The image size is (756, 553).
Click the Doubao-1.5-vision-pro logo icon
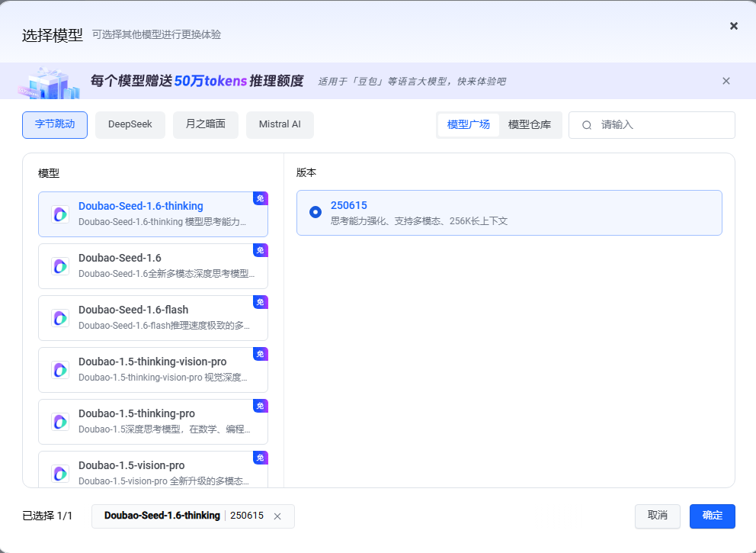click(x=60, y=474)
